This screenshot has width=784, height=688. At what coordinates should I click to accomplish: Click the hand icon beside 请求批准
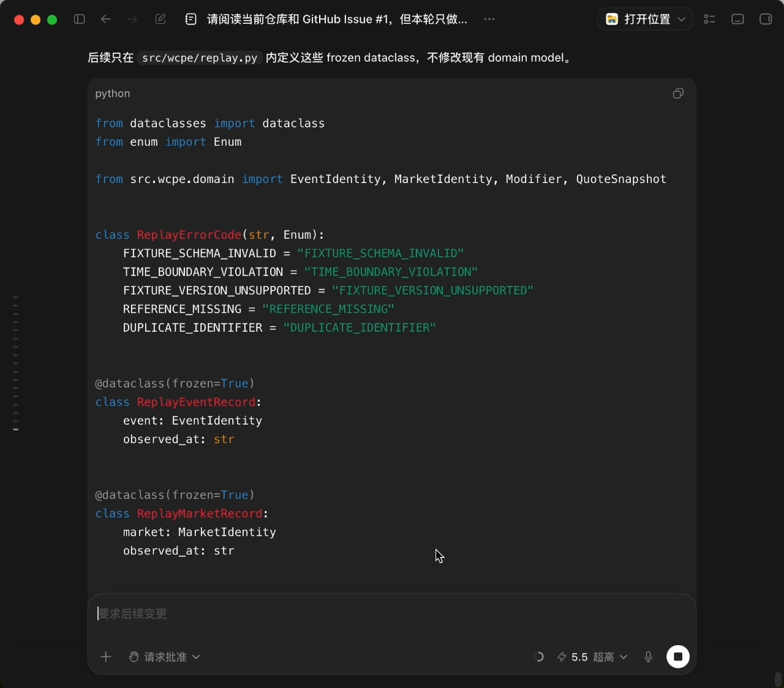coord(134,657)
